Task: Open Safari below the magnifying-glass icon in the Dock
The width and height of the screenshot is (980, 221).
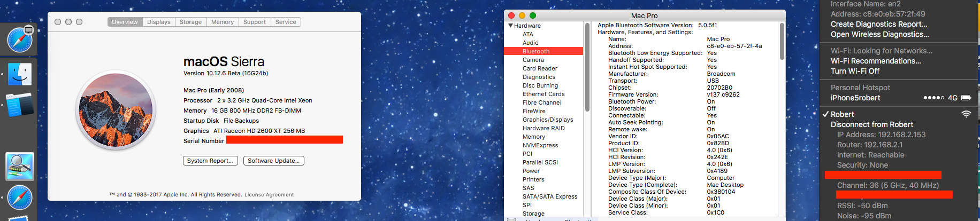Action: click(x=20, y=198)
